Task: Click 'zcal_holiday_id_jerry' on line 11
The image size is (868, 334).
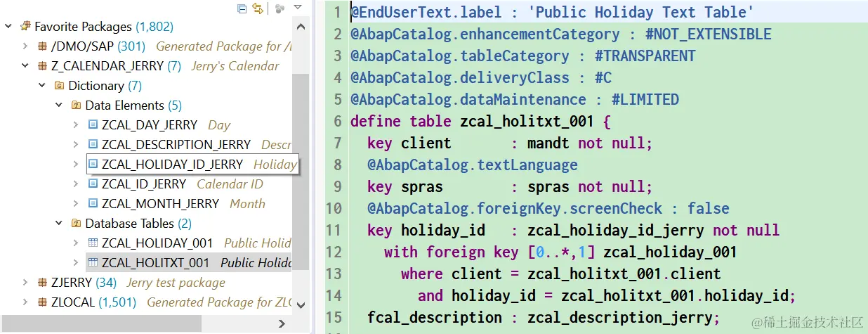Action: click(x=616, y=230)
